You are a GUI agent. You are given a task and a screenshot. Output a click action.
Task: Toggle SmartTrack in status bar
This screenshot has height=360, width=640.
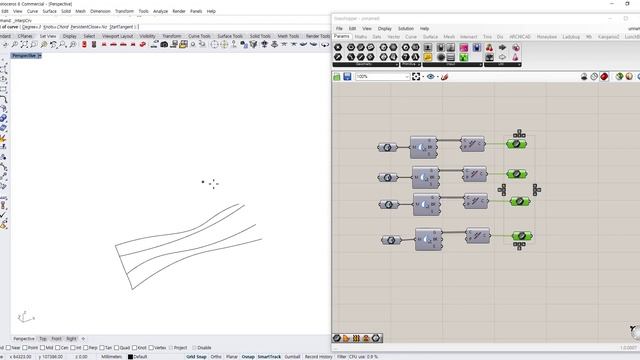pyautogui.click(x=269, y=357)
